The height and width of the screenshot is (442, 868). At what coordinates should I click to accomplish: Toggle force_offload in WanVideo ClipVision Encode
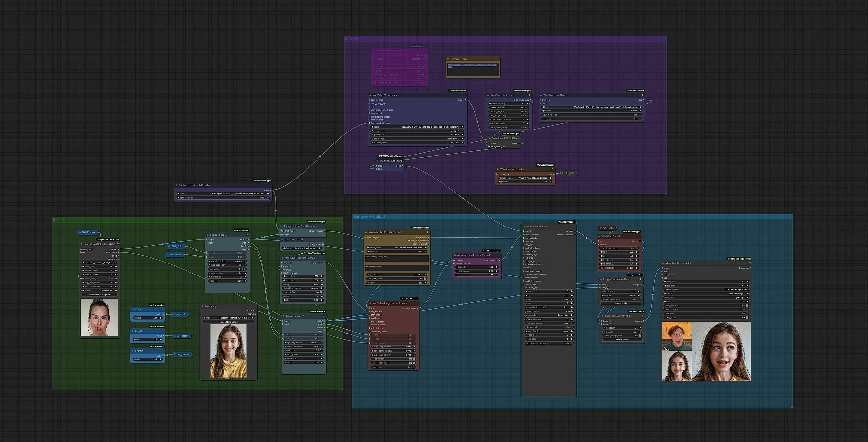(x=303, y=292)
